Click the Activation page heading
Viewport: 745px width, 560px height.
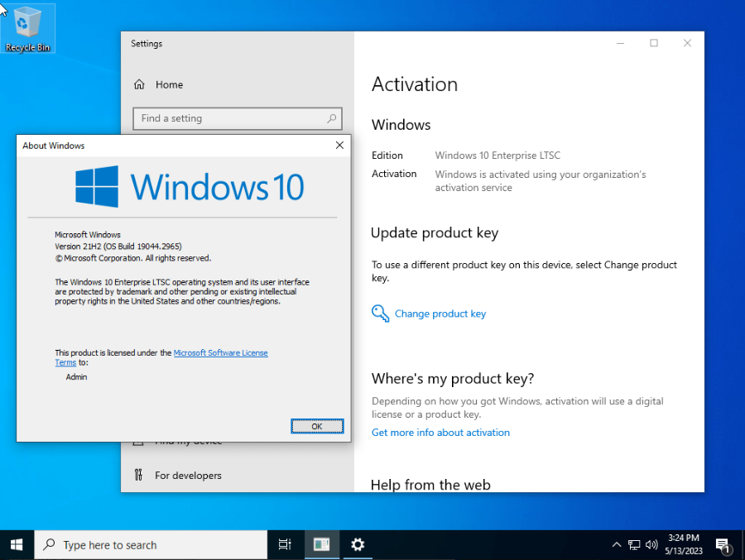[415, 84]
